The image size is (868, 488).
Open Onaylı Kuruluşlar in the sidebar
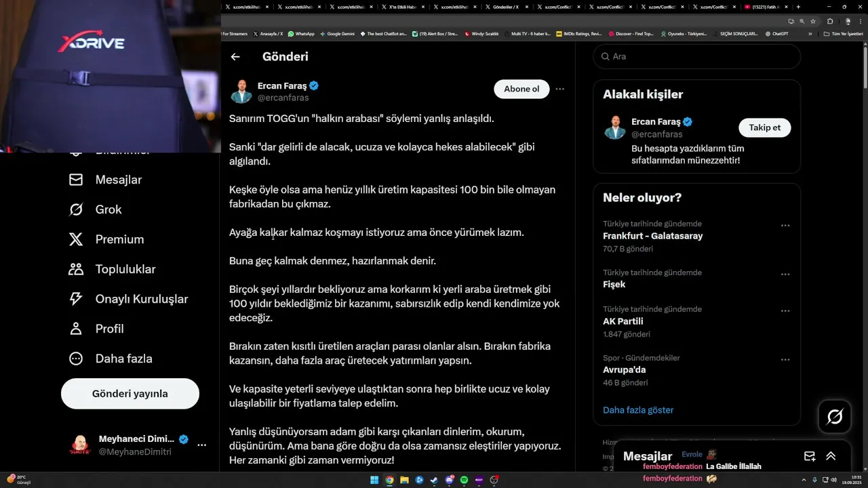coord(128,299)
